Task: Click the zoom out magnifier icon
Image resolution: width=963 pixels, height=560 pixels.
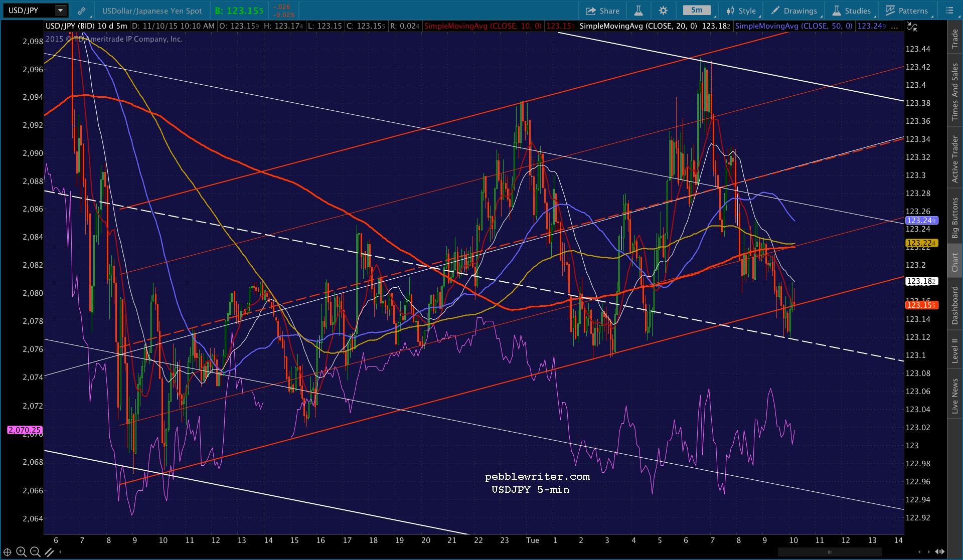Action: click(35, 552)
